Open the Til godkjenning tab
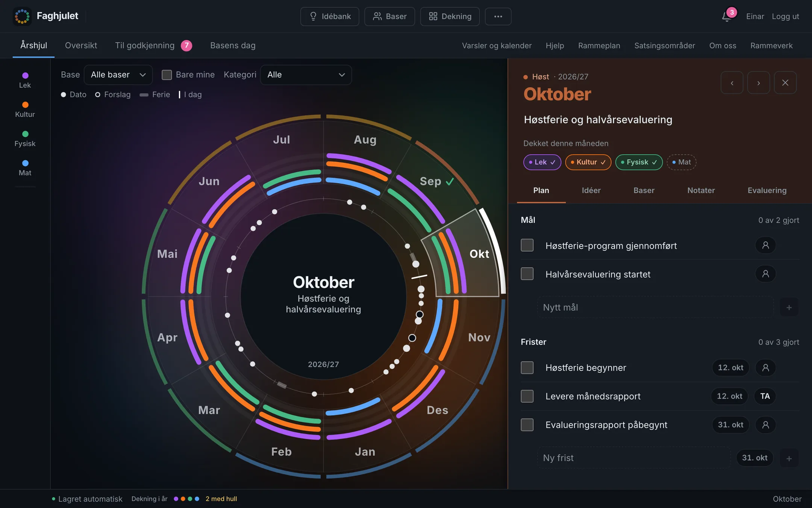 153,46
